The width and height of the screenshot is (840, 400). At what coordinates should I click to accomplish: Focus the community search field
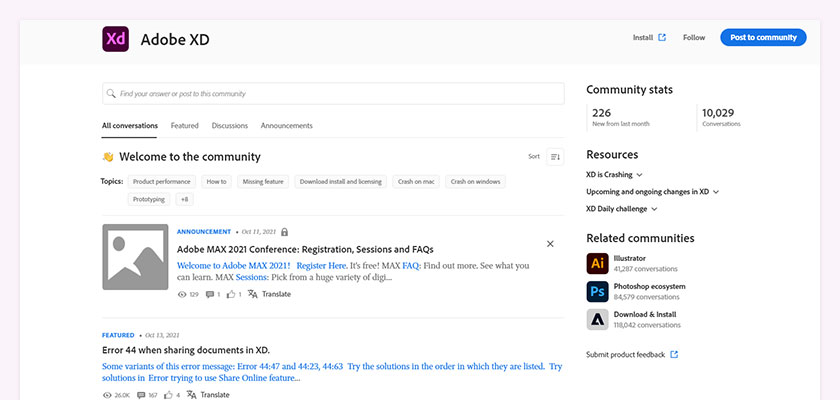click(x=333, y=93)
